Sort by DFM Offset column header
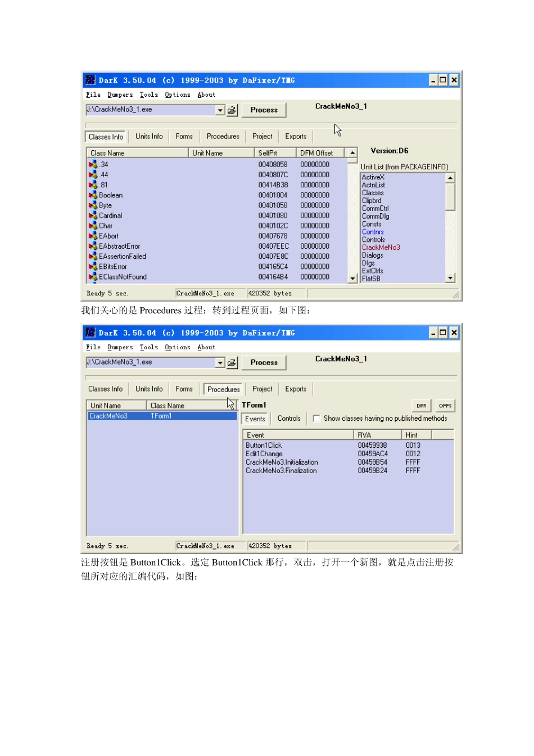The width and height of the screenshot is (534, 756). pyautogui.click(x=320, y=153)
